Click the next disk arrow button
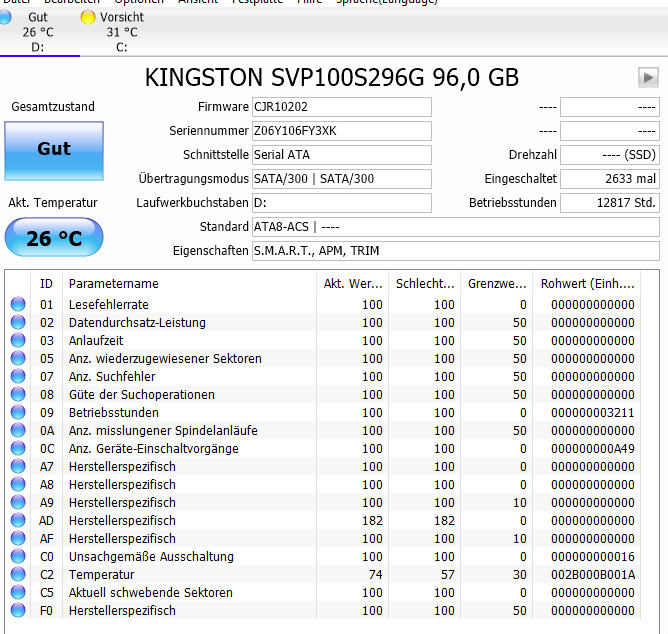Viewport: 668px width, 634px height. tap(648, 78)
